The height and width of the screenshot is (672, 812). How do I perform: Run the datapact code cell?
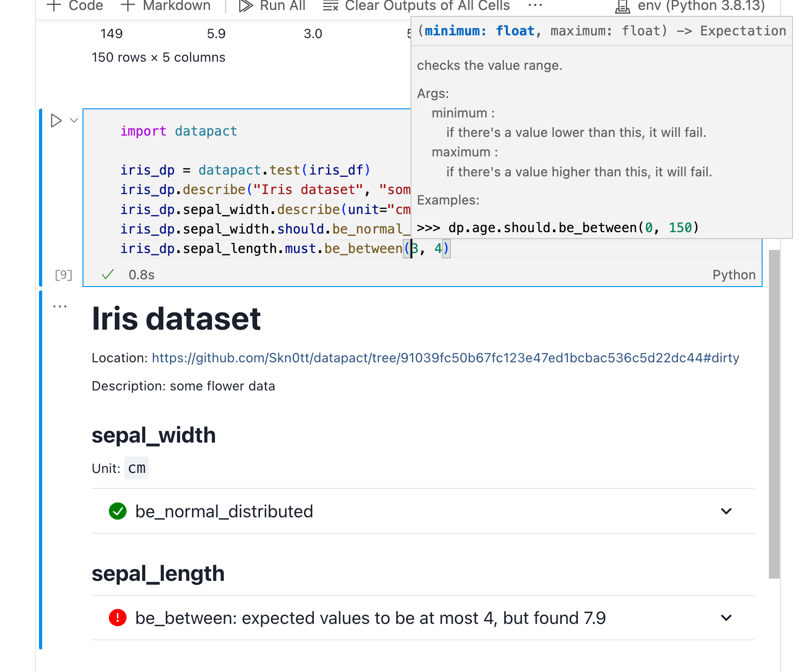coord(56,121)
